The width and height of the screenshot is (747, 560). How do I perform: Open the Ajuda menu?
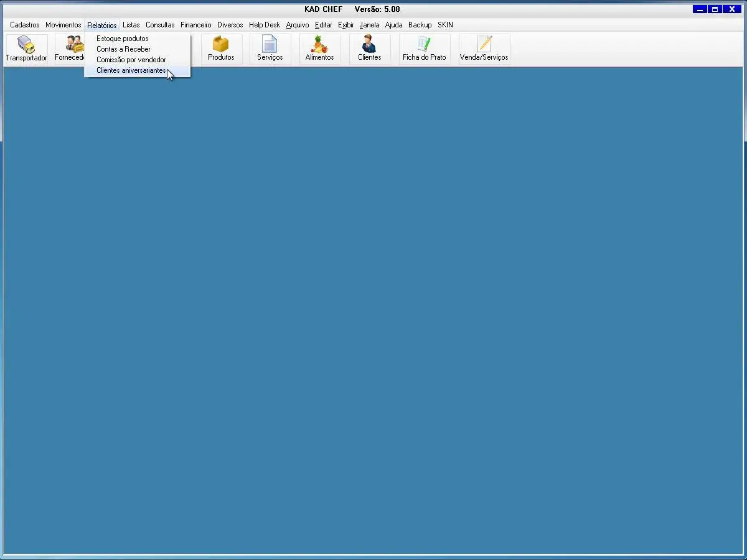[394, 25]
